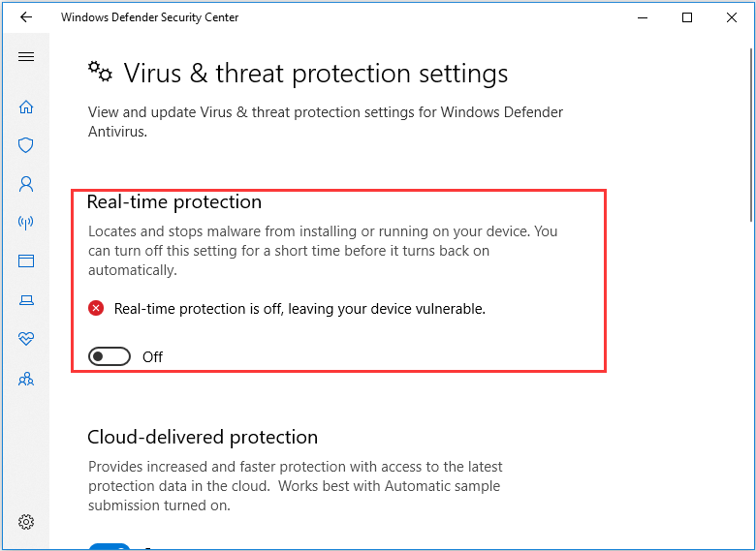Image resolution: width=756 pixels, height=551 pixels.
Task: Open Account protection person icon
Action: [x=26, y=184]
